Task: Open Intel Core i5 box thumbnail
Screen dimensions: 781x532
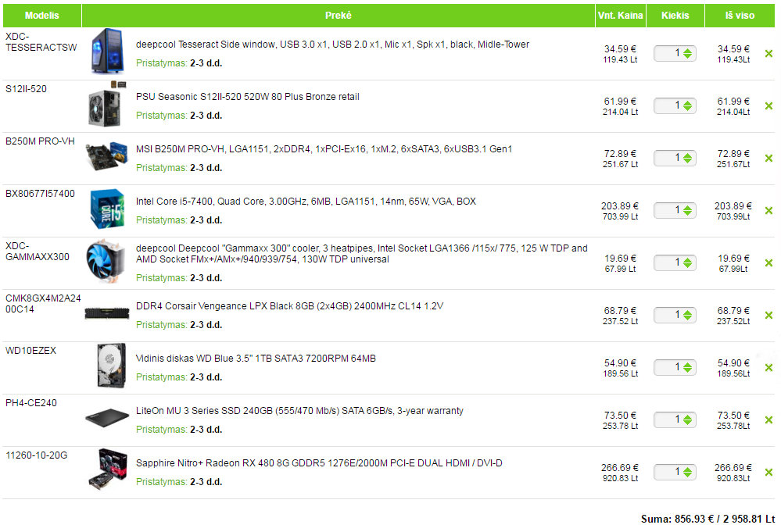Action: (107, 209)
